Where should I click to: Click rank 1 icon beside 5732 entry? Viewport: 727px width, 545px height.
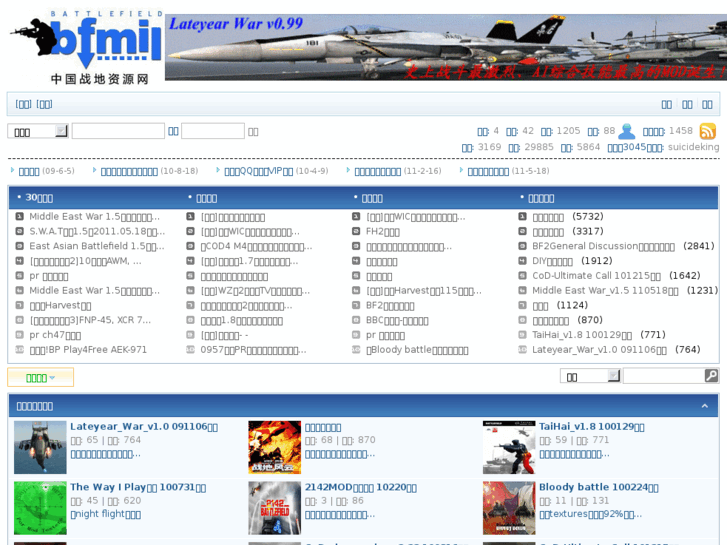522,217
